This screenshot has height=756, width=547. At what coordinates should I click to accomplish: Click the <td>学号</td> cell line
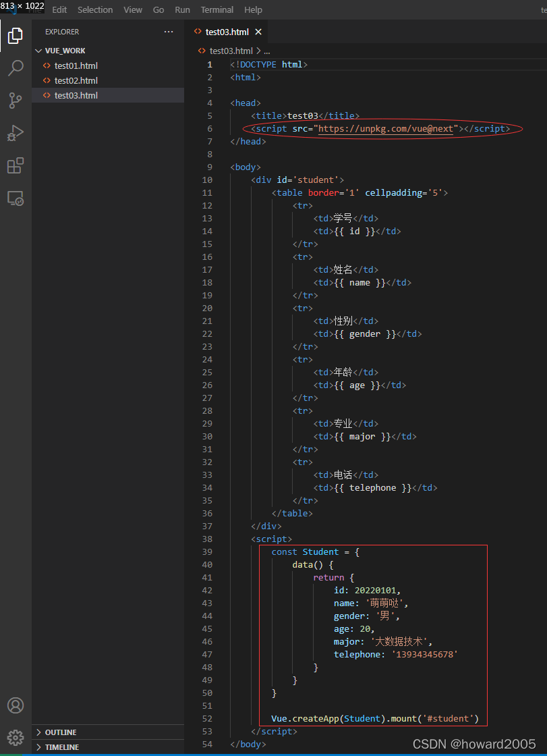pyautogui.click(x=346, y=219)
